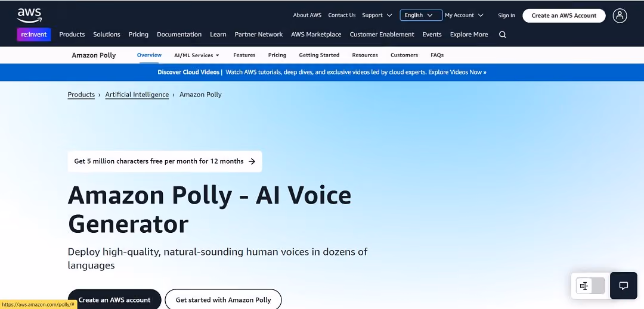Viewport: 644px width, 309px height.
Task: Select the Features tab
Action: point(244,55)
